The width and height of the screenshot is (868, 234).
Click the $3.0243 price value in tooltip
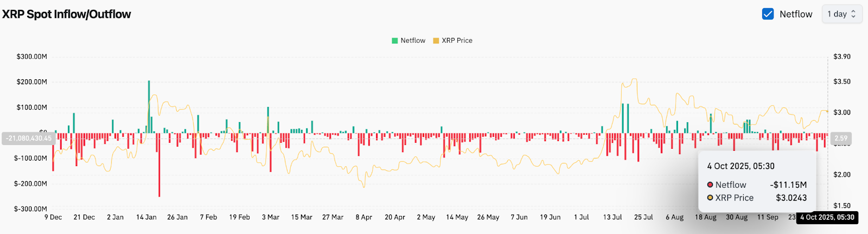pos(791,198)
